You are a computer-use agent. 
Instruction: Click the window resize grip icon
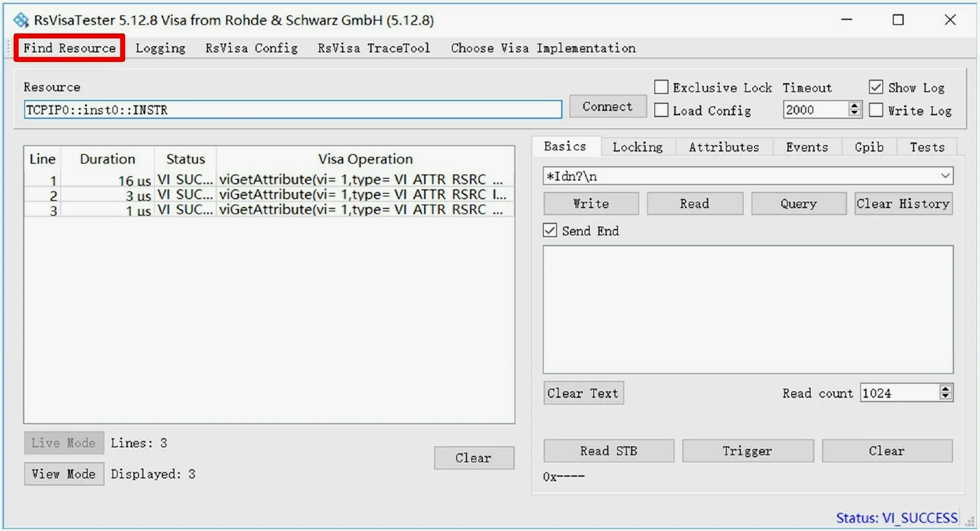click(969, 522)
